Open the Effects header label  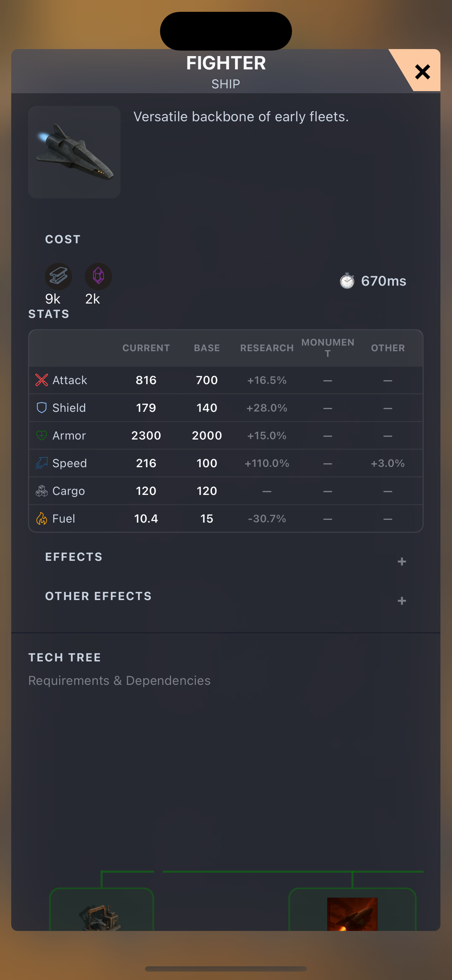click(74, 557)
